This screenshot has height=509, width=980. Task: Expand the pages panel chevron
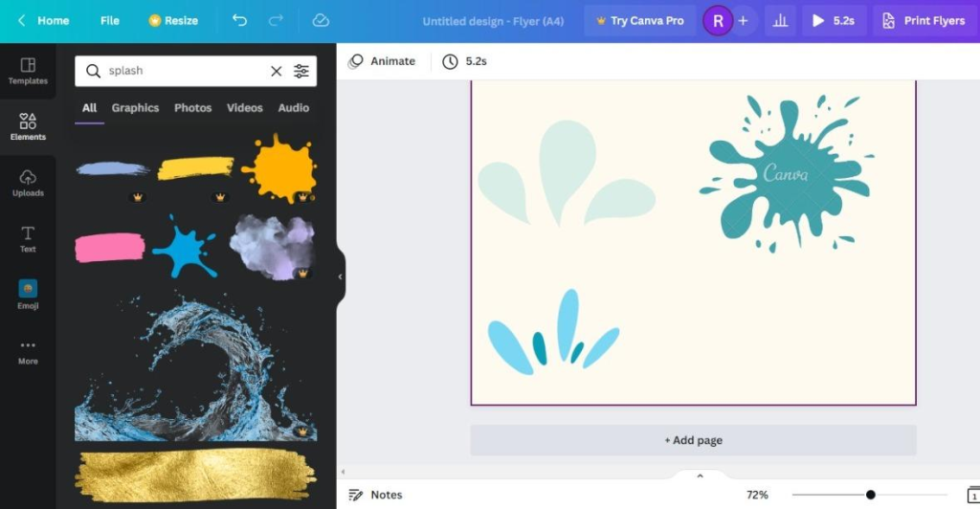[700, 476]
